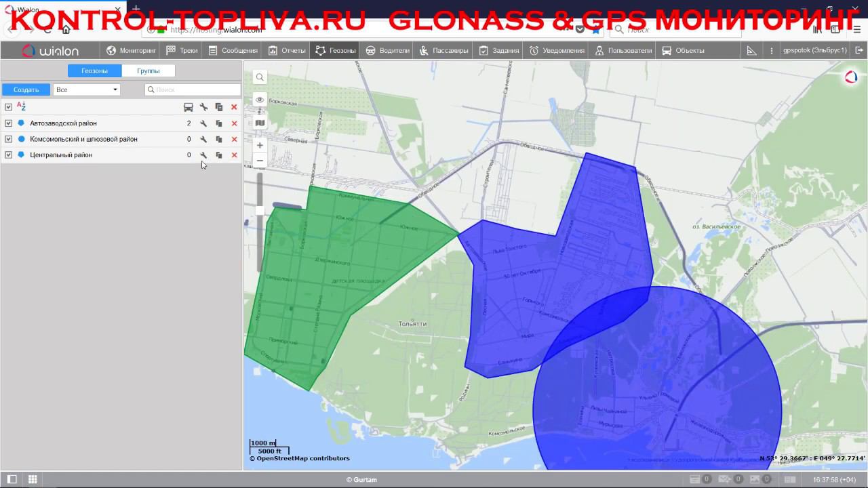Select Автозаводской район in the list
This screenshot has height=488, width=868.
point(63,123)
